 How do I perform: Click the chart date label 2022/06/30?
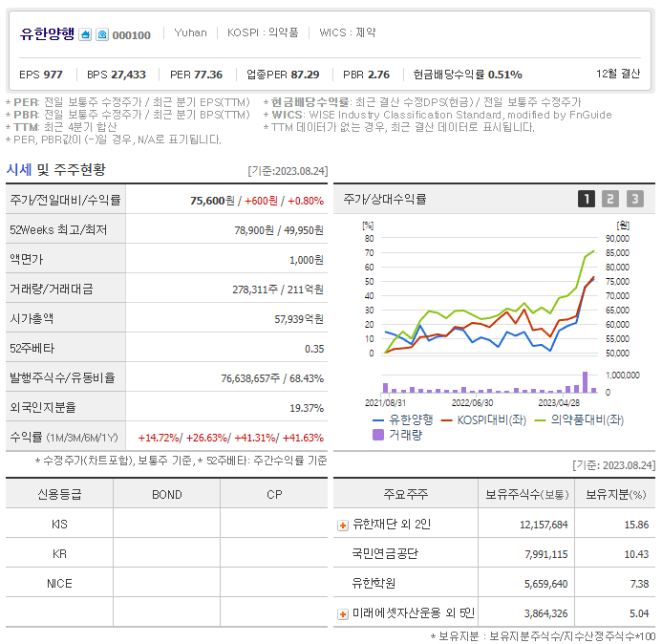[x=473, y=403]
